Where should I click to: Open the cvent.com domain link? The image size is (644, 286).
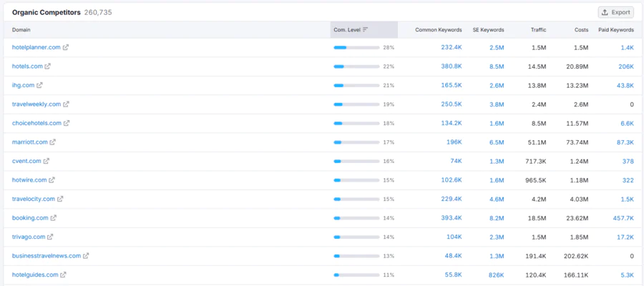[26, 161]
